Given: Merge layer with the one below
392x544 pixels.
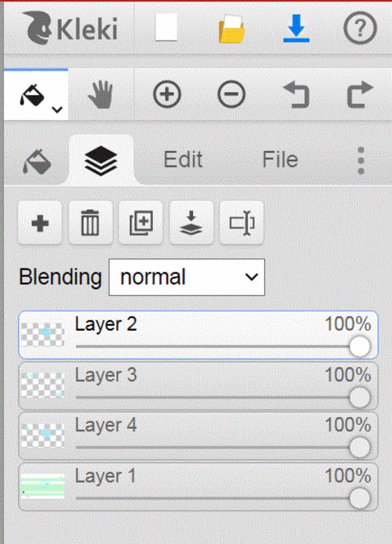Looking at the screenshot, I should 191,223.
